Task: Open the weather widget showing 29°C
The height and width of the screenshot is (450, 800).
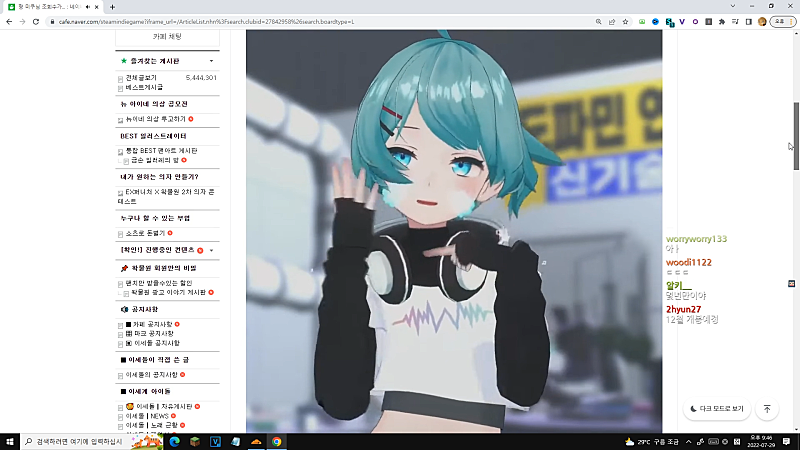Action: (x=652, y=442)
